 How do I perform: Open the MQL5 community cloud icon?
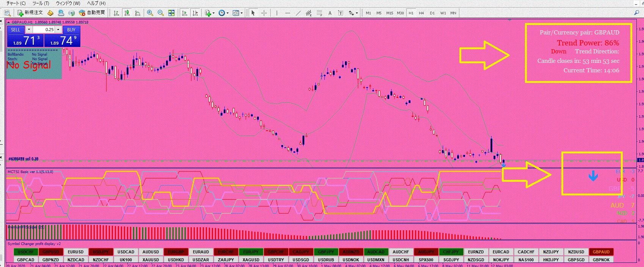[x=61, y=13]
